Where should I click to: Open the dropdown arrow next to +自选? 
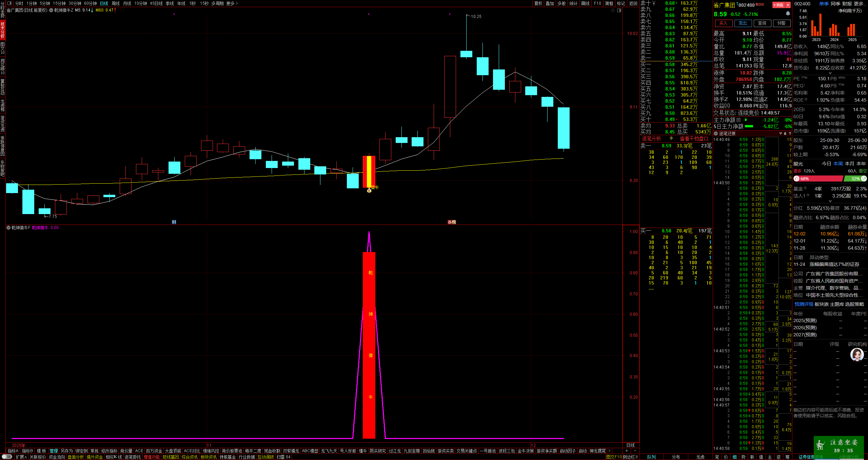point(788,5)
